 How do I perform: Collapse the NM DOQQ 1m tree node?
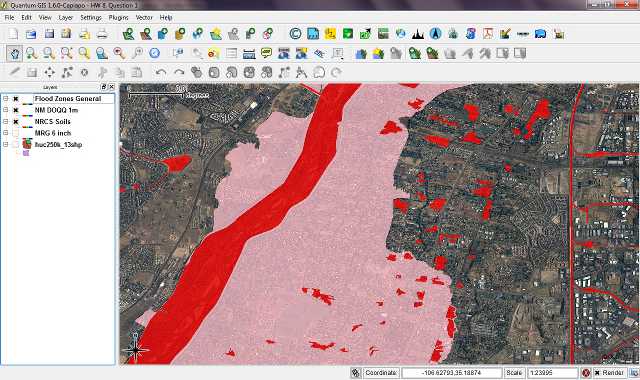click(x=6, y=110)
